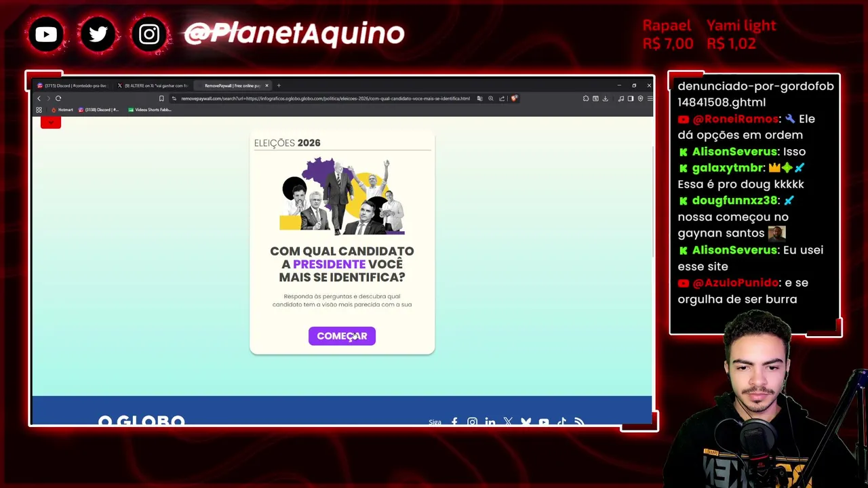Click the TikTok icon in the O Globo footer
The width and height of the screenshot is (868, 488).
pos(561,422)
